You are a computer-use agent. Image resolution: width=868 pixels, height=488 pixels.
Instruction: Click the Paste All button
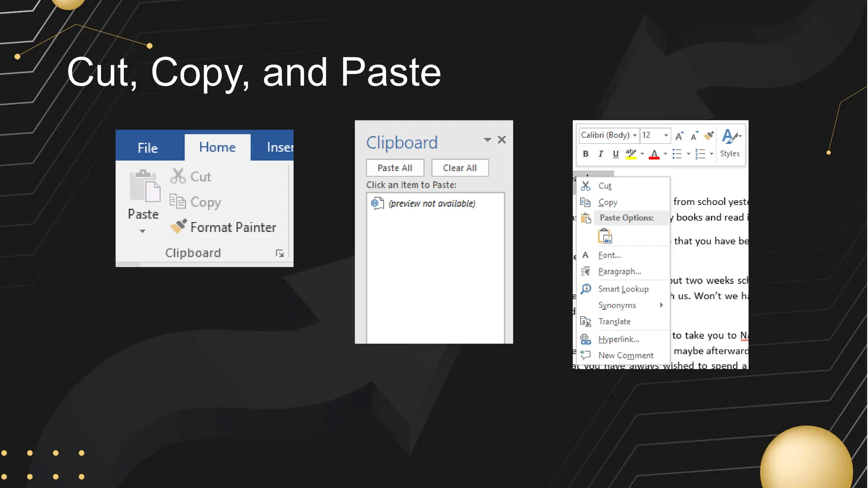(395, 168)
